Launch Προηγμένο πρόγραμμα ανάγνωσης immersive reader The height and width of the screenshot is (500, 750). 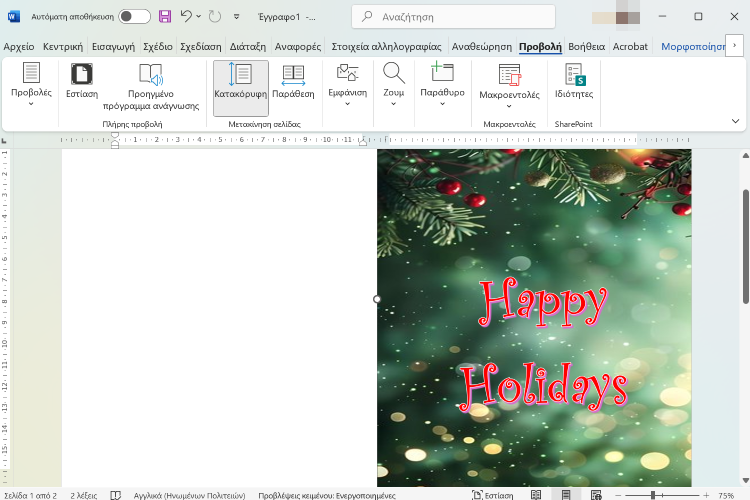tap(151, 87)
